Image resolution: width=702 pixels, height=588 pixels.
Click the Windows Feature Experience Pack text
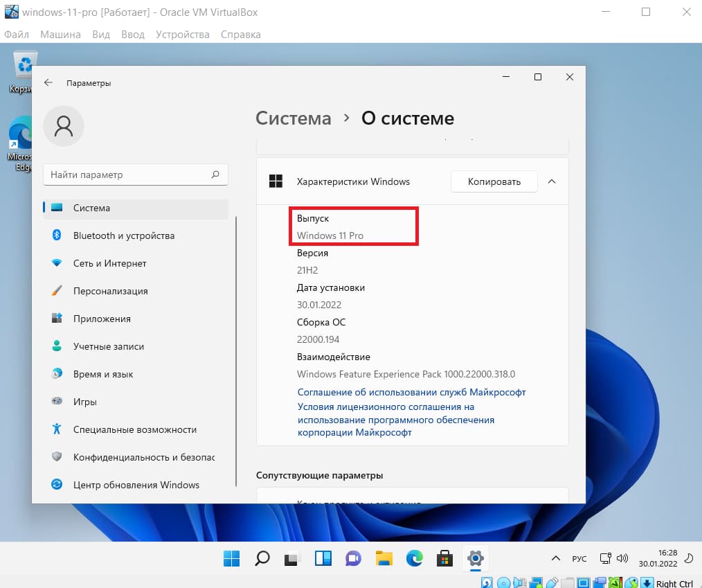pos(406,374)
